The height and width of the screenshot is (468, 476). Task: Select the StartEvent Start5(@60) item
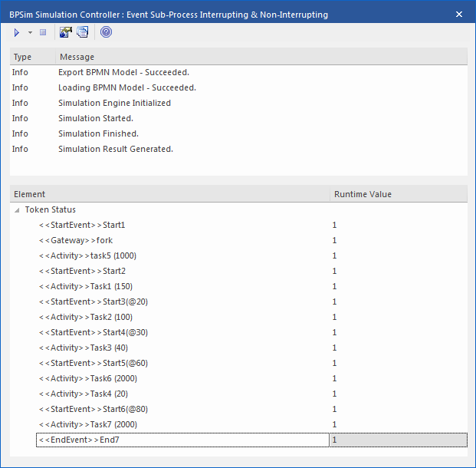(x=93, y=363)
